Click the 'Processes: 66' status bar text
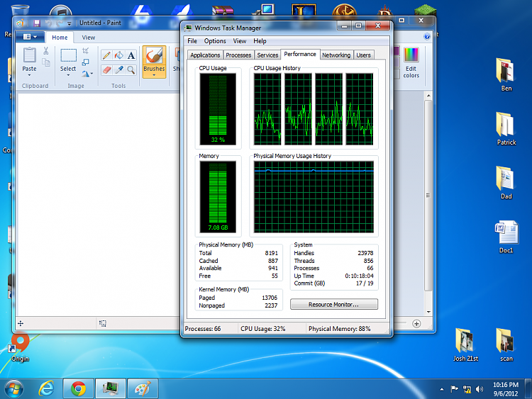This screenshot has height=399, width=532. 203,329
